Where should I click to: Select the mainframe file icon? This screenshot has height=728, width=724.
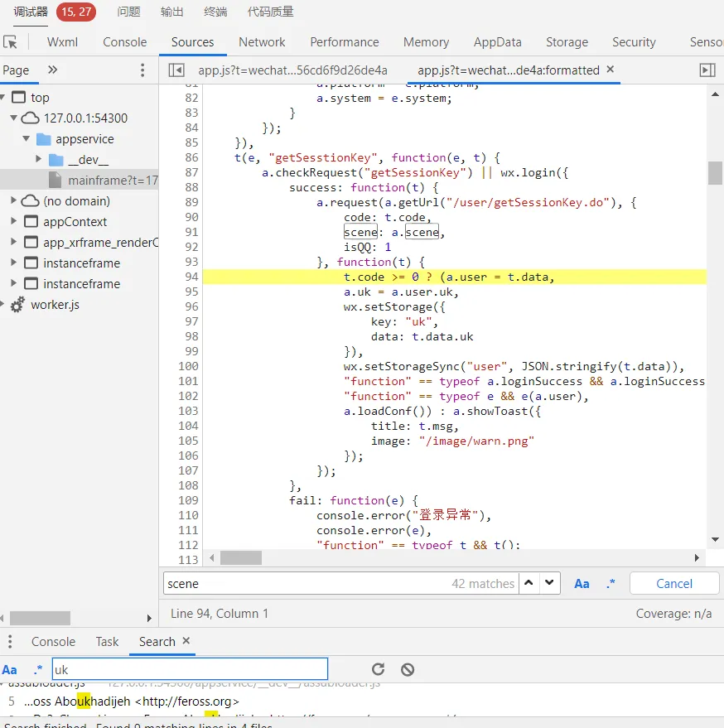pos(56,180)
